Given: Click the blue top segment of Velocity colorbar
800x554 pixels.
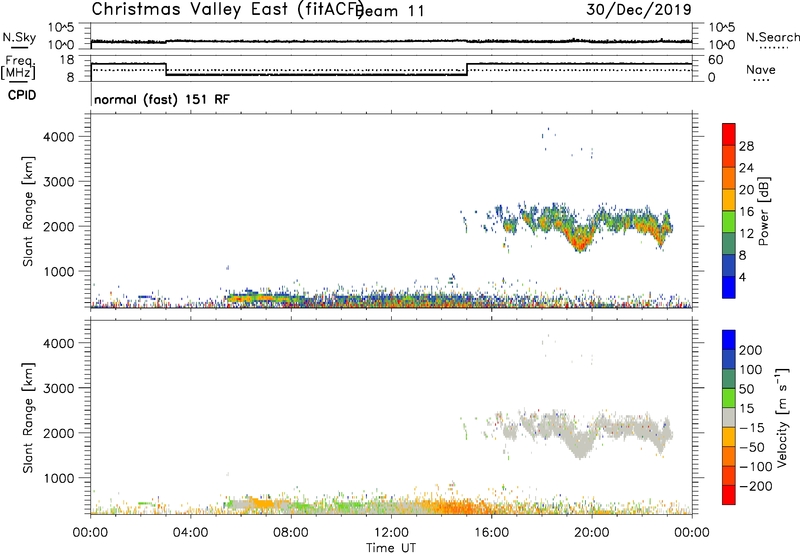Looking at the screenshot, I should pos(729,340).
